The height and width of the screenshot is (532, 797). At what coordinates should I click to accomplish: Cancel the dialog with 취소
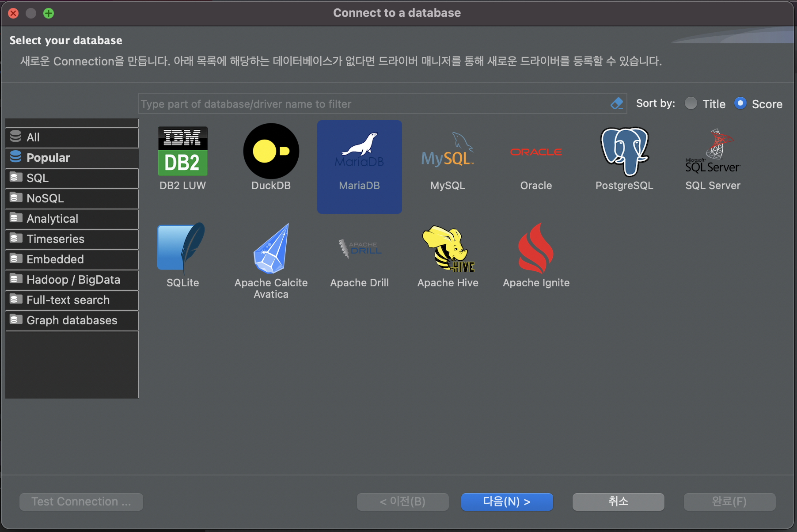(619, 502)
